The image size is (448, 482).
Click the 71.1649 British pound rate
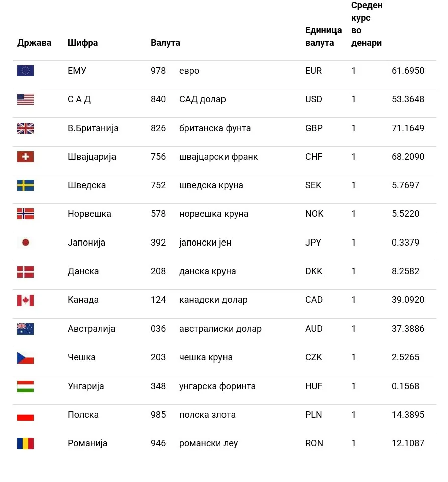[408, 128]
